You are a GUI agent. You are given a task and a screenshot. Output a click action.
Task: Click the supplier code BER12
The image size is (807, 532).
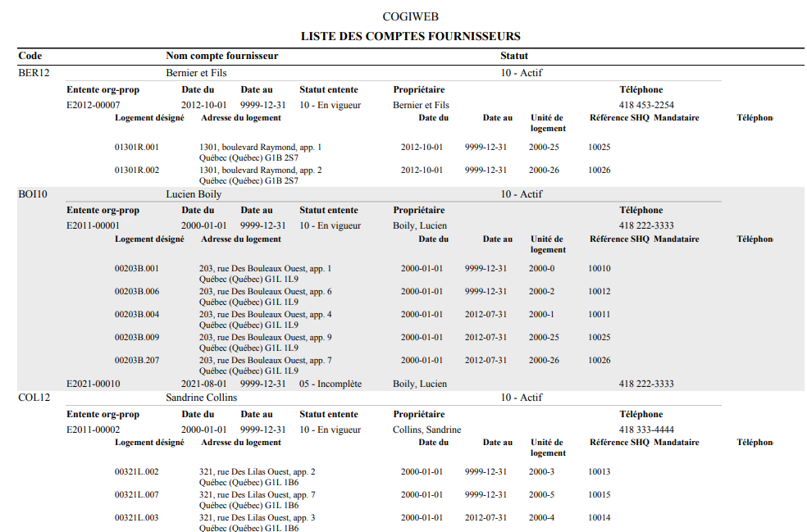[x=34, y=73]
